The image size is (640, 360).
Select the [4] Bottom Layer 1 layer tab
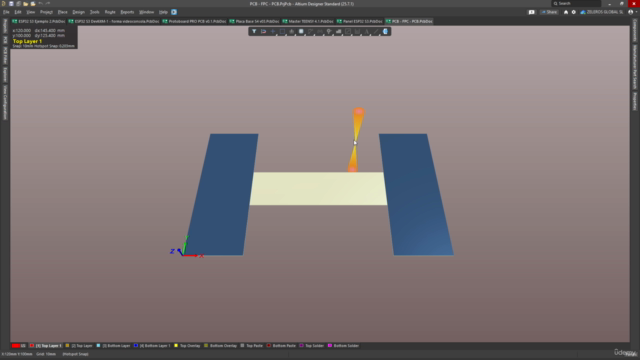pyautogui.click(x=152, y=346)
